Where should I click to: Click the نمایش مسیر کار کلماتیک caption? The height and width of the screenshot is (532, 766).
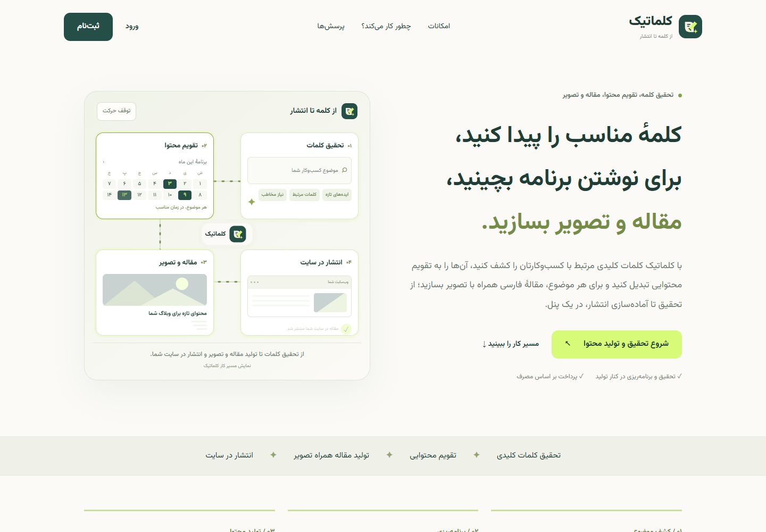pos(227,366)
